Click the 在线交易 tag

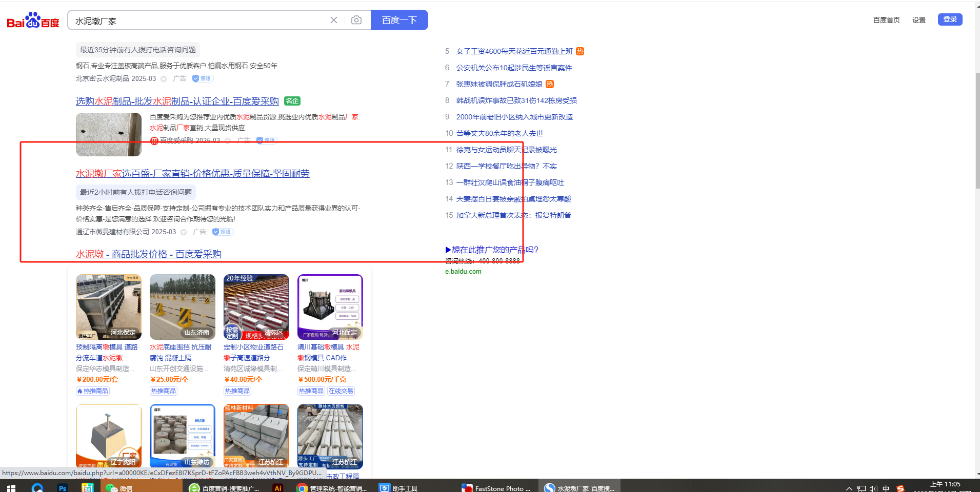341,391
